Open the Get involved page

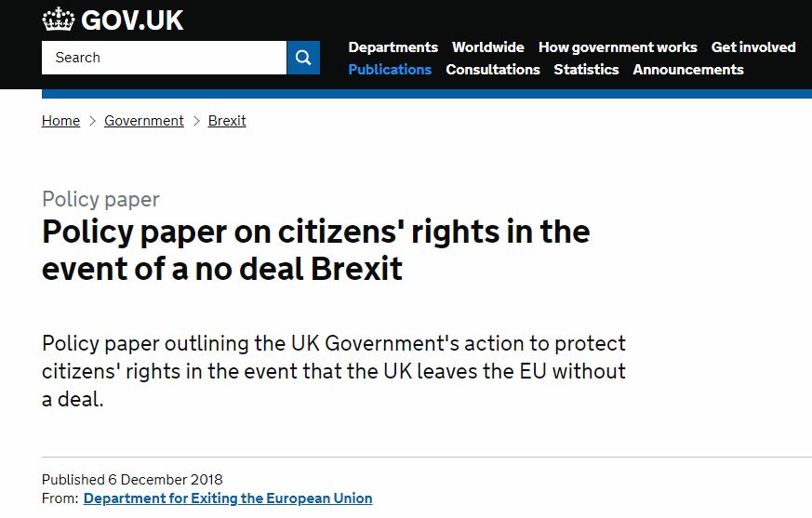coord(753,47)
